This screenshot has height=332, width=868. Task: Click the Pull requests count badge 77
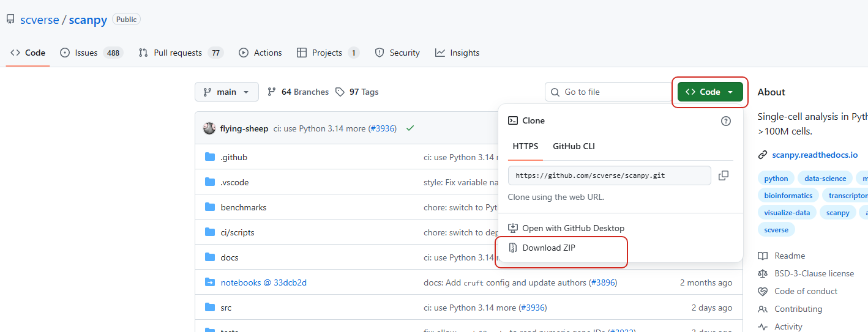(x=215, y=53)
